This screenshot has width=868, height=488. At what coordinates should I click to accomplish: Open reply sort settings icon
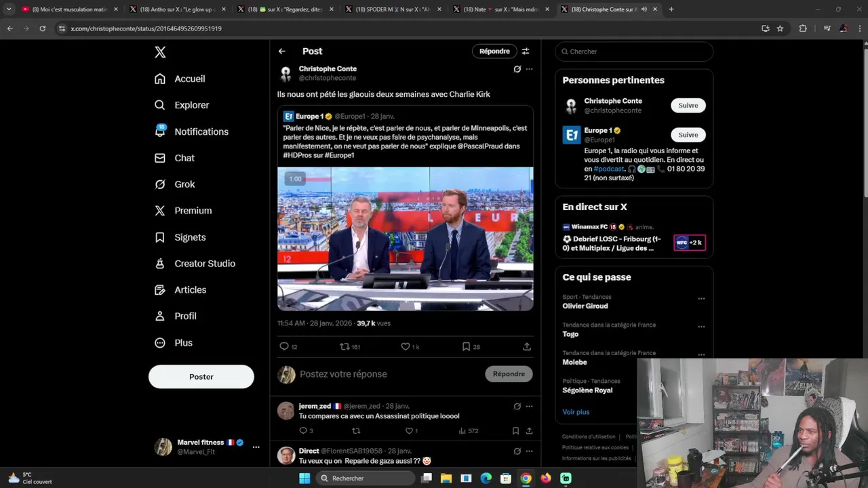[526, 52]
